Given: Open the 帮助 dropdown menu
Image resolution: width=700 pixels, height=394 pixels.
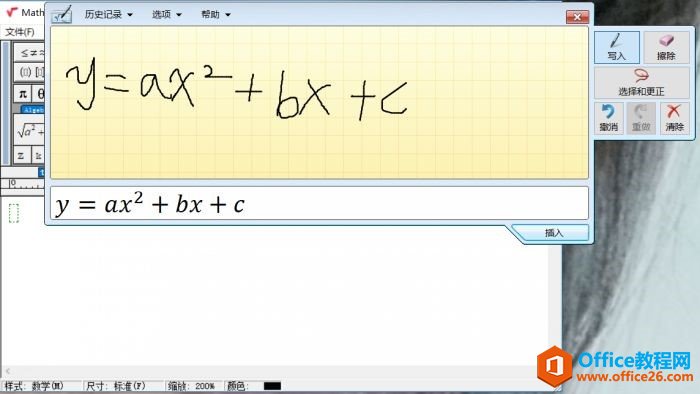Looking at the screenshot, I should (x=216, y=14).
